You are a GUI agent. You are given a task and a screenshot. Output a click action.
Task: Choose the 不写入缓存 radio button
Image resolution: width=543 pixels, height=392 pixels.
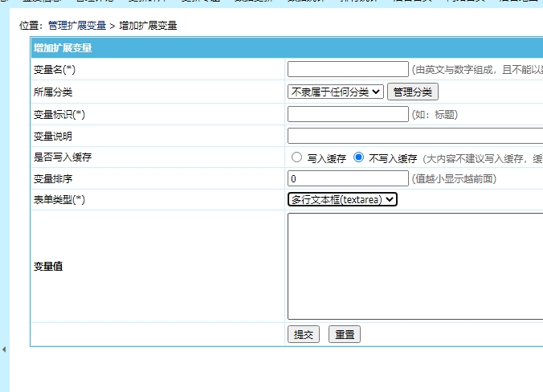pos(359,157)
